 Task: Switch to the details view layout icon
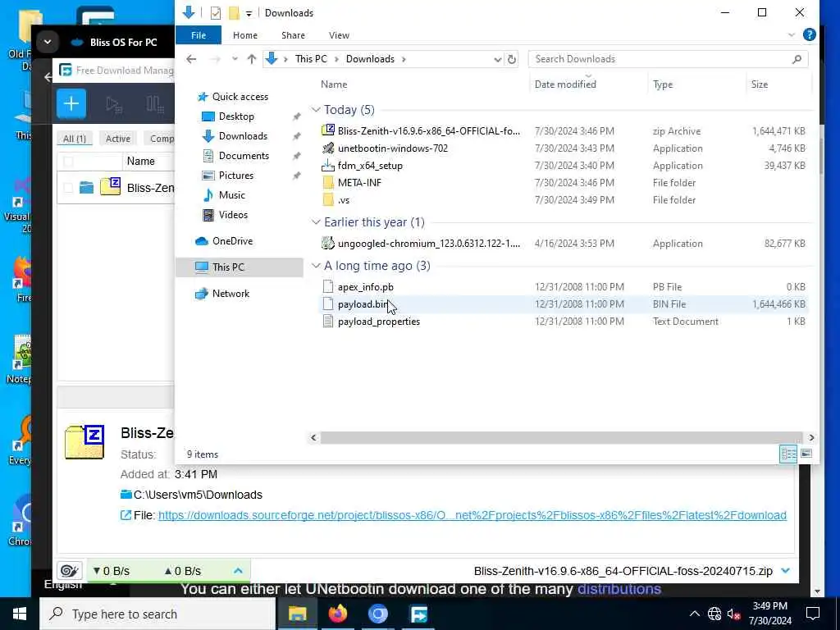click(x=788, y=454)
